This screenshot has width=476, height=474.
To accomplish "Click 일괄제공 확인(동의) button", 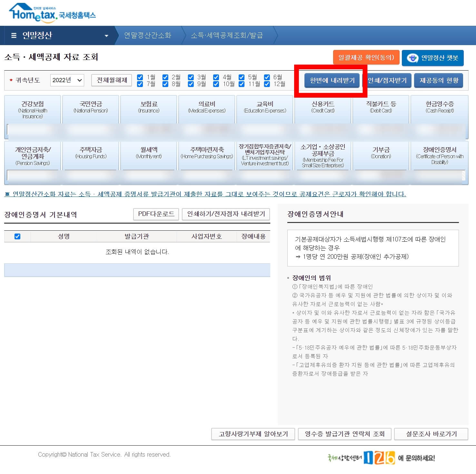I will (x=366, y=57).
